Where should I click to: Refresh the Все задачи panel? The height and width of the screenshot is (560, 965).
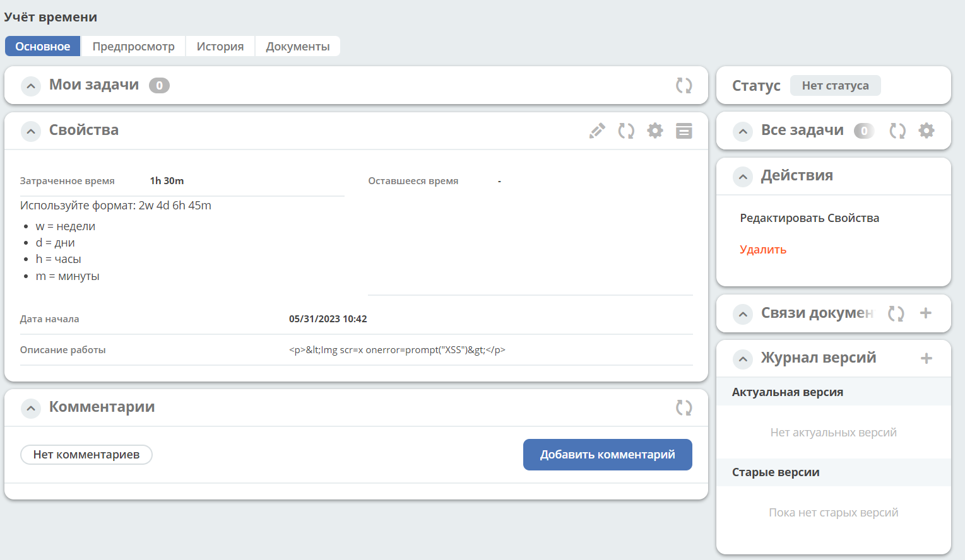coord(897,131)
